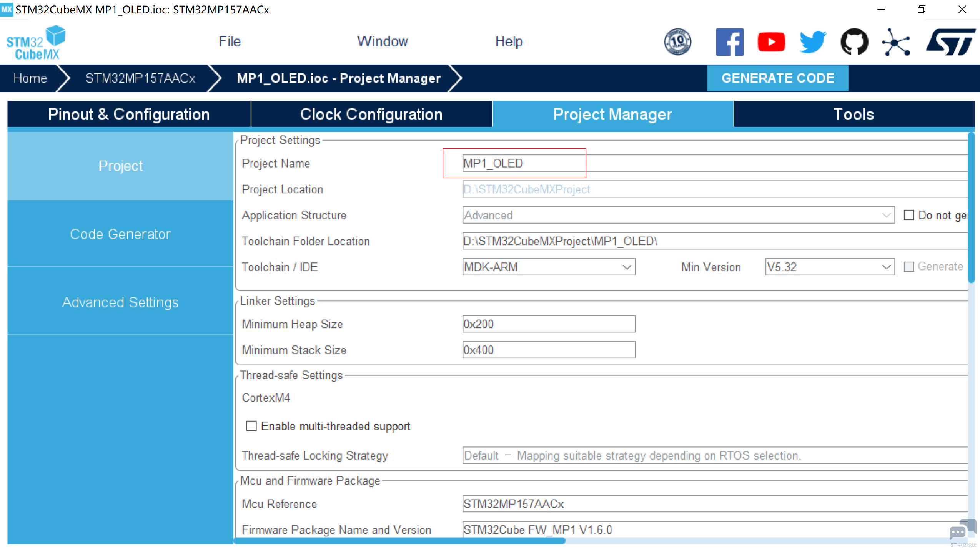
Task: Open the Window menu
Action: [382, 41]
